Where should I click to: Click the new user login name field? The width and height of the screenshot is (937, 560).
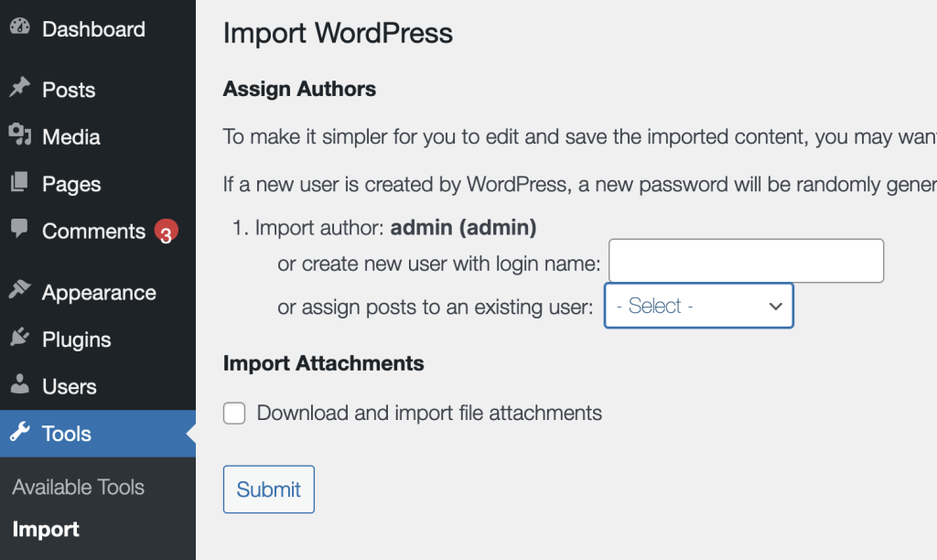pyautogui.click(x=746, y=261)
